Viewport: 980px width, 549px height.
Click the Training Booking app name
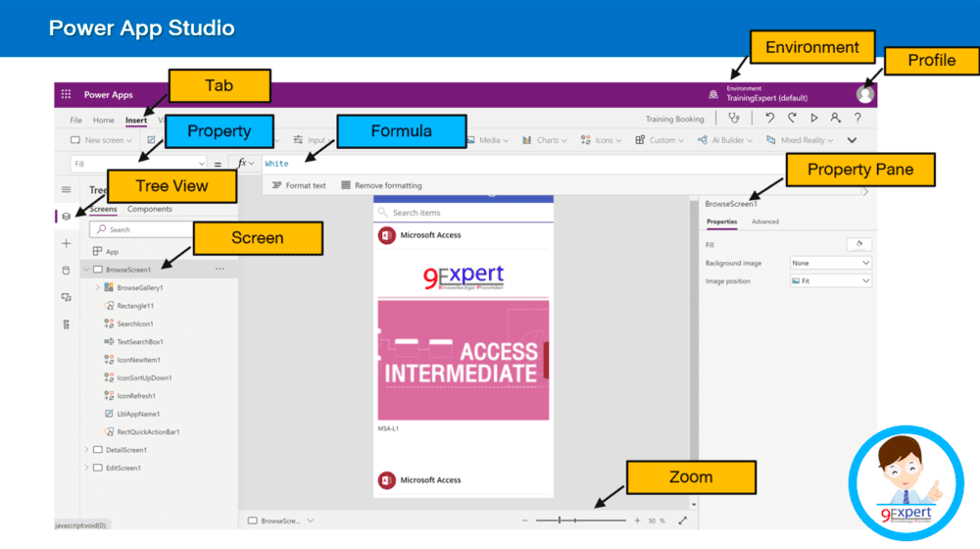674,119
